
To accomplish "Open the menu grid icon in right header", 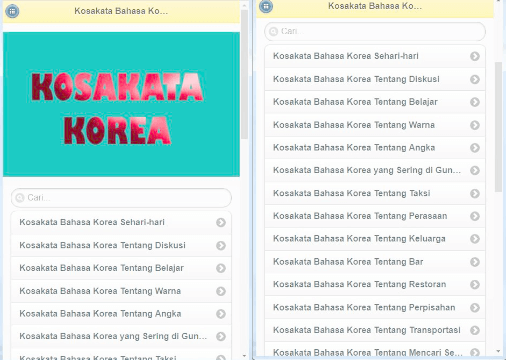I will (x=266, y=6).
